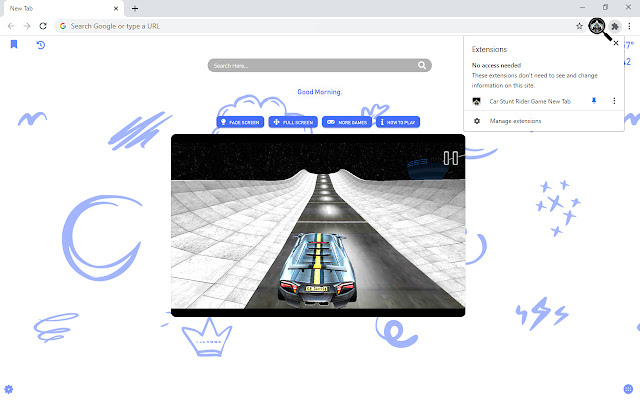This screenshot has height=400, width=640.
Task: Open settings gear at bottom left
Action: pos(9,388)
